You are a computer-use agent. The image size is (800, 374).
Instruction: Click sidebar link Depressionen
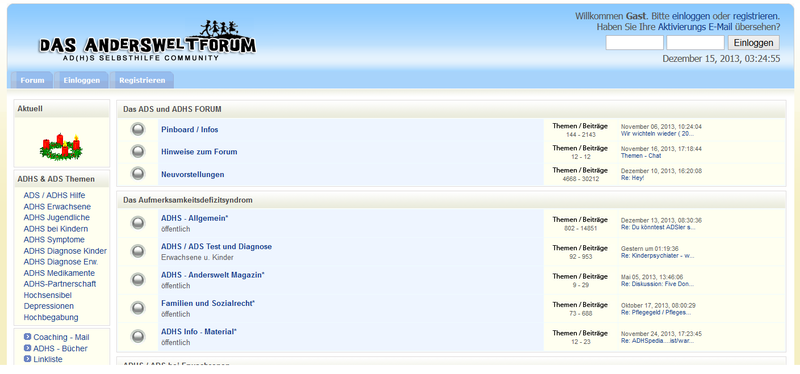48,306
